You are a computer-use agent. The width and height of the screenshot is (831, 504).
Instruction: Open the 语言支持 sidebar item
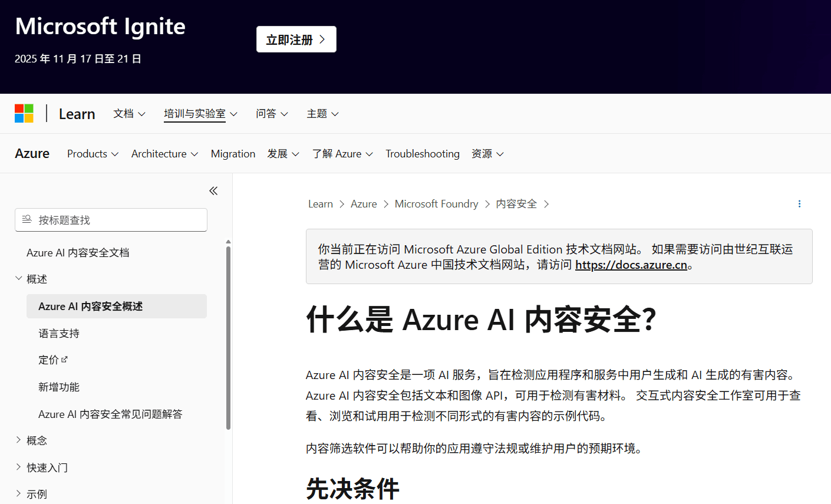click(59, 333)
